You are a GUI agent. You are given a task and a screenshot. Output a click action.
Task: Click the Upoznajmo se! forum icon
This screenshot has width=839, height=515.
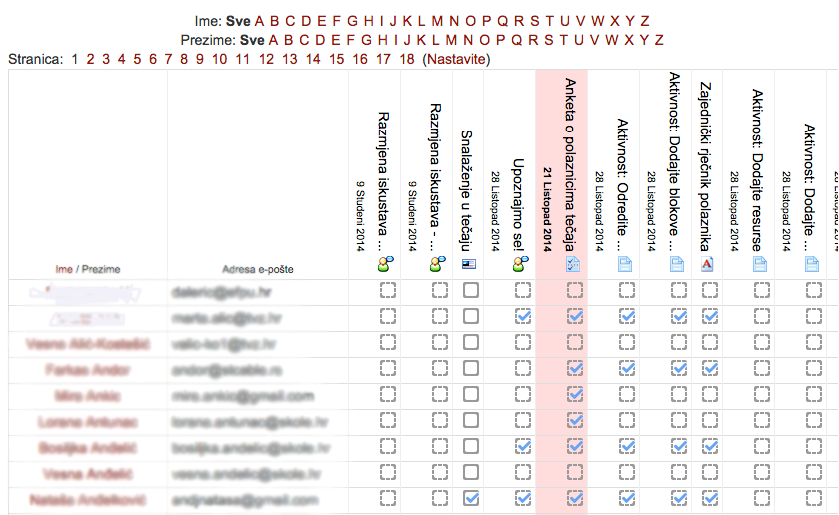coord(521,263)
